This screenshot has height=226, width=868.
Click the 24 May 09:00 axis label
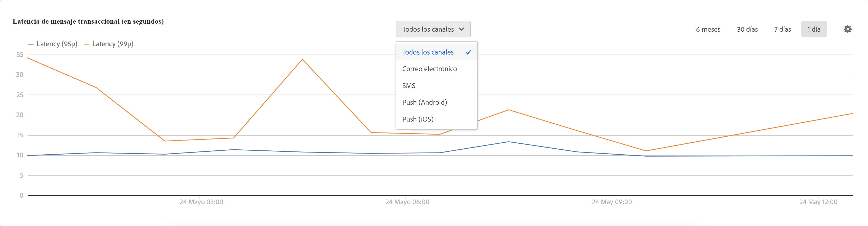tap(612, 202)
